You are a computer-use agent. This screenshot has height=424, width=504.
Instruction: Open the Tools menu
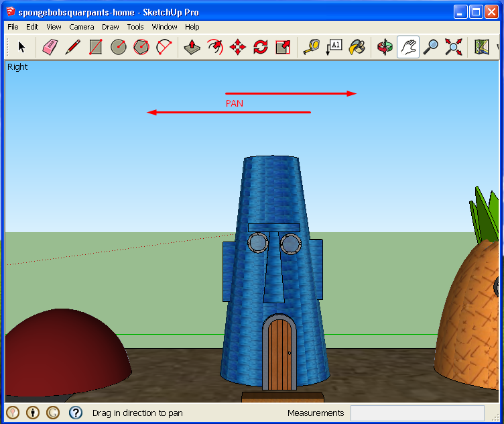pyautogui.click(x=135, y=27)
